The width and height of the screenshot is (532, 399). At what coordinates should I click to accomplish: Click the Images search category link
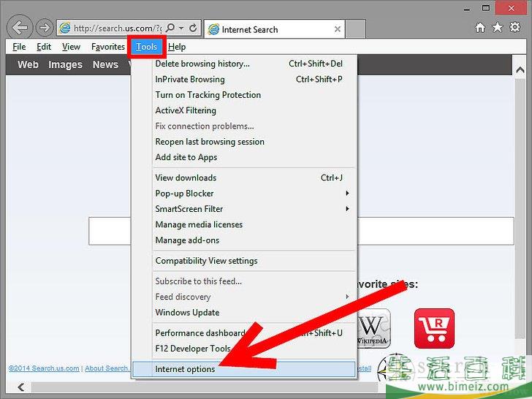(x=65, y=64)
